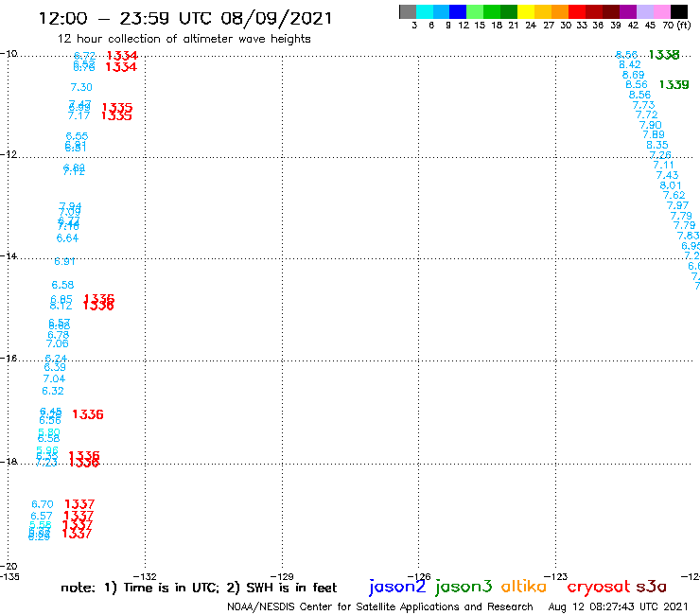Click the wave height value '6.32'

tap(53, 391)
